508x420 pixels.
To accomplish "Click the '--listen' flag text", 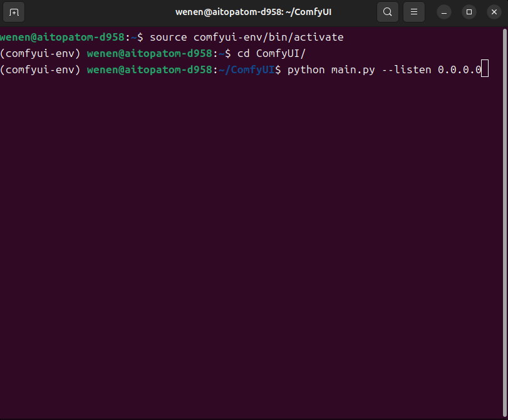I will (x=406, y=69).
